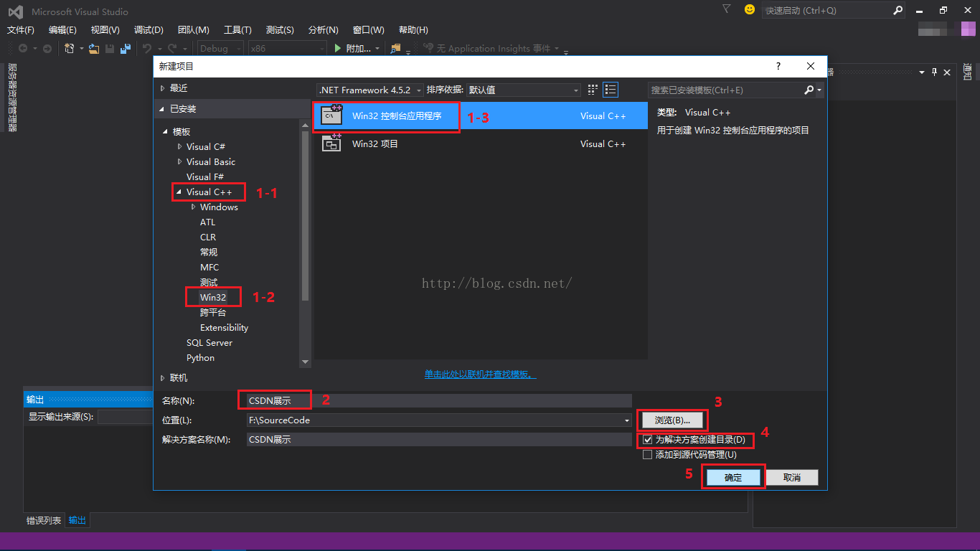The width and height of the screenshot is (980, 551).
Task: Click the 浏览(B)... button
Action: tap(672, 420)
